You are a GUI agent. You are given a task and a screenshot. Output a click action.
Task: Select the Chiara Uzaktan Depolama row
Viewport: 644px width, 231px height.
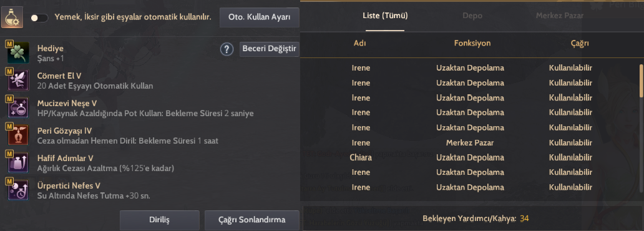coord(470,157)
